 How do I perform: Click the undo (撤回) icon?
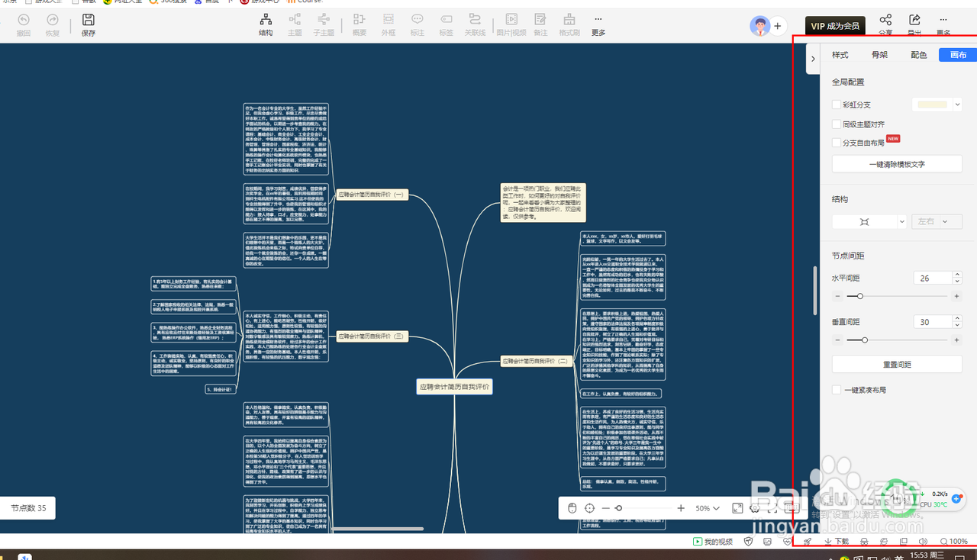coord(24,20)
